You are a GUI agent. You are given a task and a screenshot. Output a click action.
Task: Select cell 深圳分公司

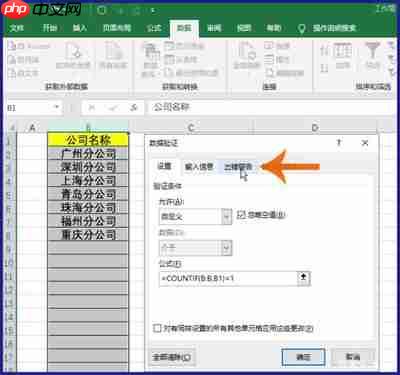coord(88,167)
